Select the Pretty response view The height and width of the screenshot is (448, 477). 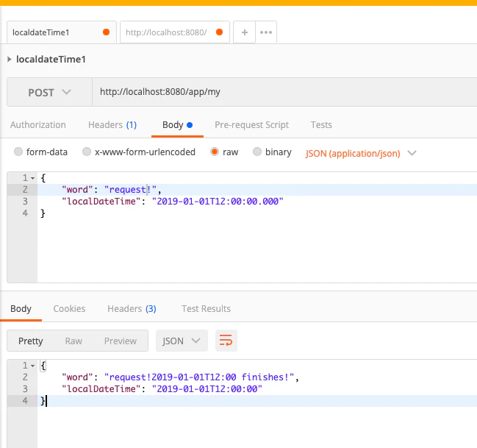(x=30, y=341)
